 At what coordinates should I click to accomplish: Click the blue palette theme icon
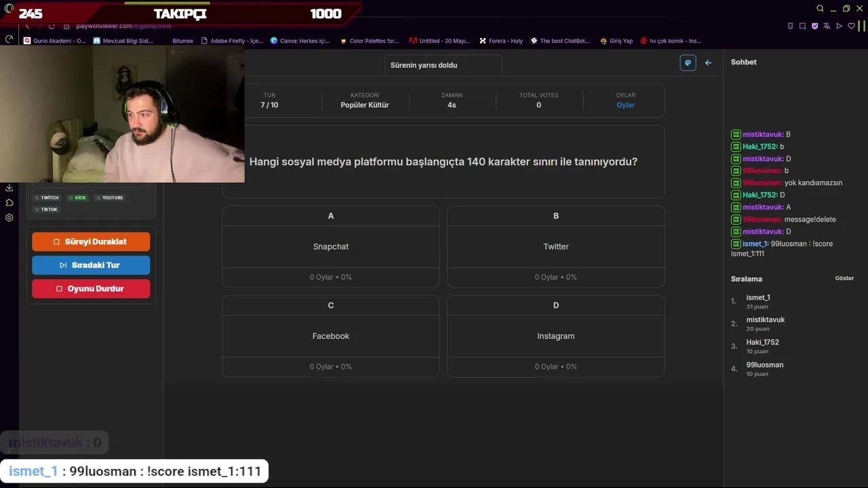click(x=688, y=62)
